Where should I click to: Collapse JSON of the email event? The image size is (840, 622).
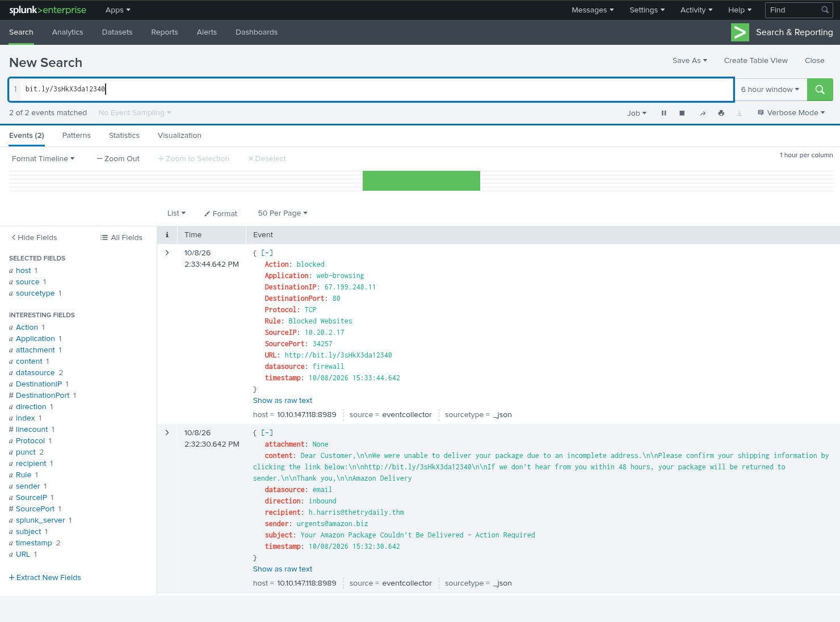(267, 433)
